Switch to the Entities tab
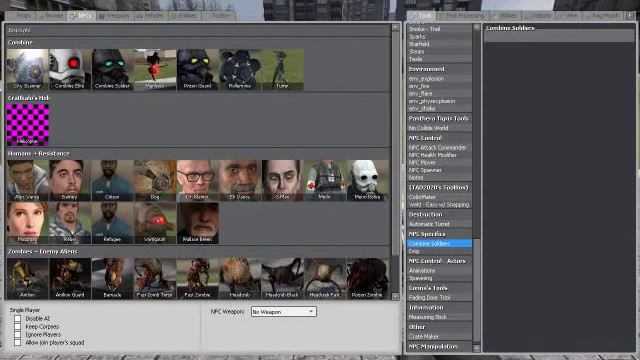 pyautogui.click(x=184, y=16)
